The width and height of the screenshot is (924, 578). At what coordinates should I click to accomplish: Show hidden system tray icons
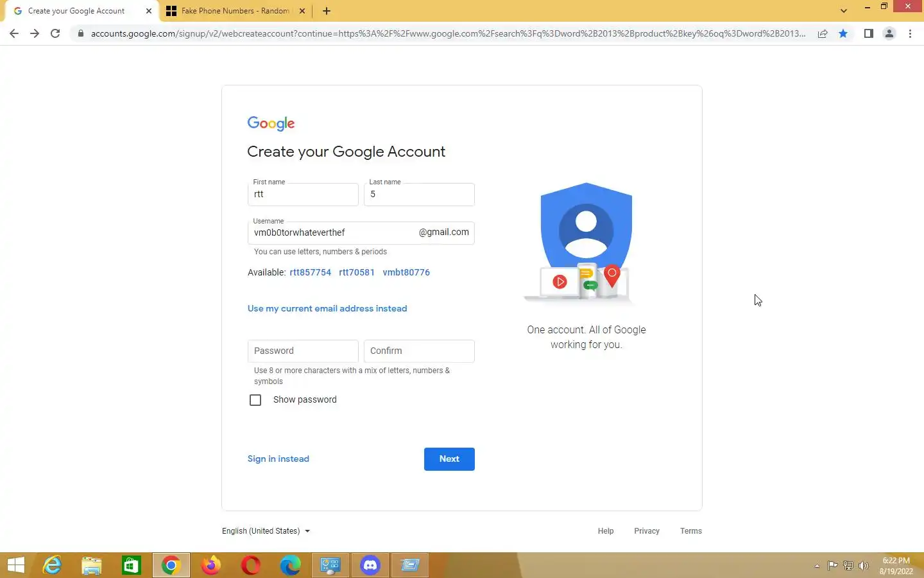(817, 566)
